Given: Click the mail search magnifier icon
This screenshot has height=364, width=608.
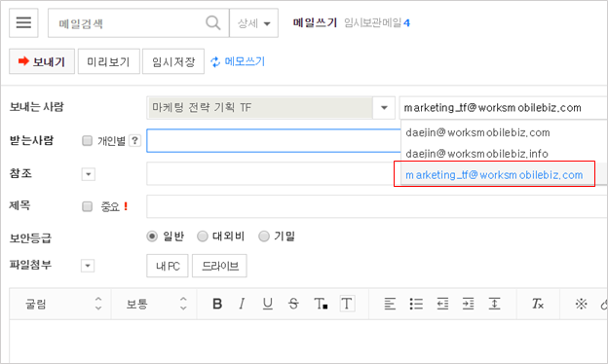Looking at the screenshot, I should point(212,22).
